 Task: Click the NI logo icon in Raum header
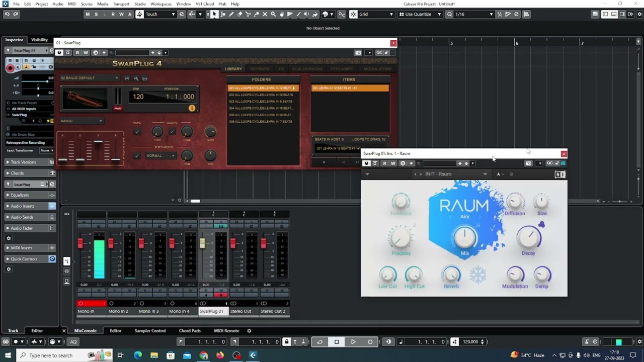click(x=560, y=174)
